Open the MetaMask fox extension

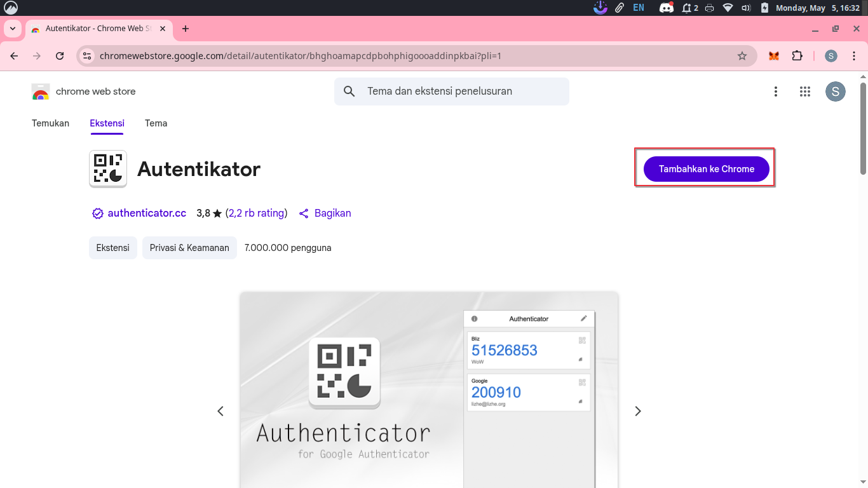tap(773, 56)
